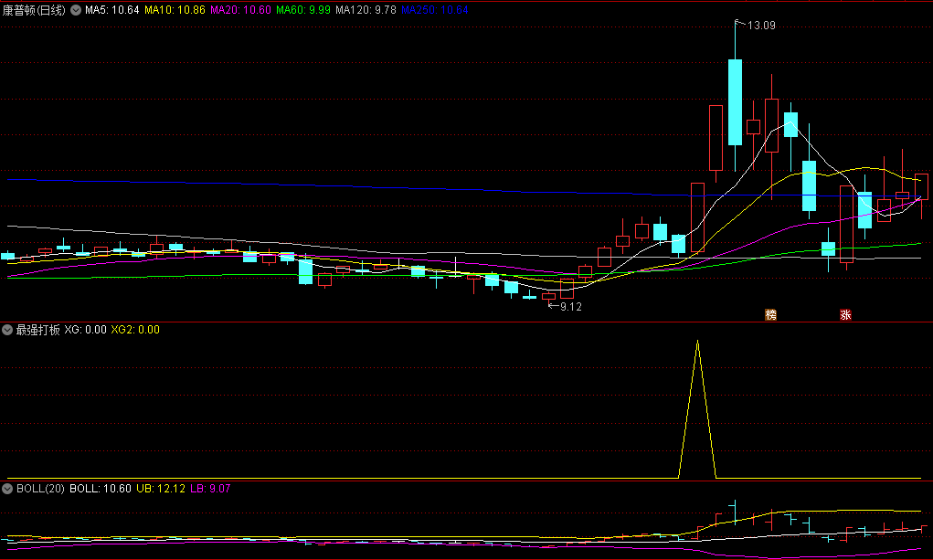Click the MA20: 10.60 label
This screenshot has width=933, height=560.
click(240, 10)
